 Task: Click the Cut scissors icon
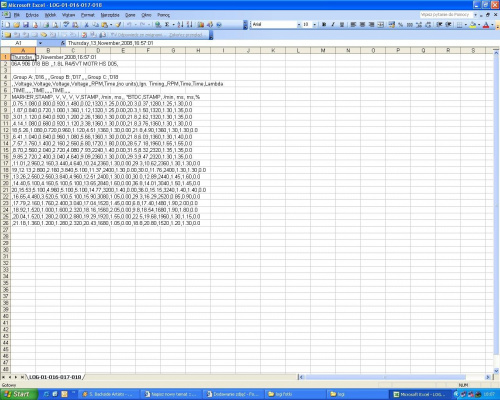[86, 25]
